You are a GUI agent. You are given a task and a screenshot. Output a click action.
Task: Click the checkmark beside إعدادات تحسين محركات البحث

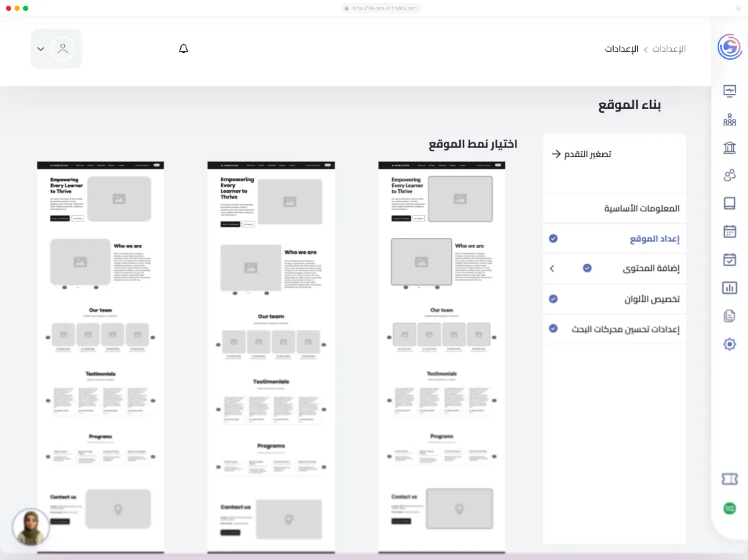(553, 329)
